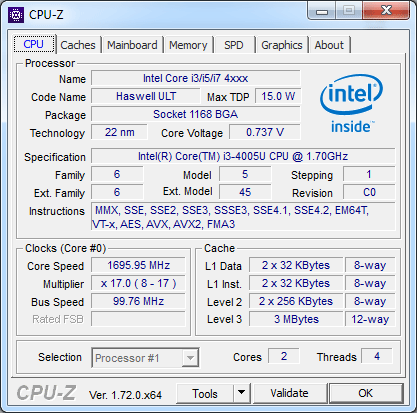Click the CPU-Z logo at the bottom left
This screenshot has width=417, height=413.
pyautogui.click(x=47, y=393)
